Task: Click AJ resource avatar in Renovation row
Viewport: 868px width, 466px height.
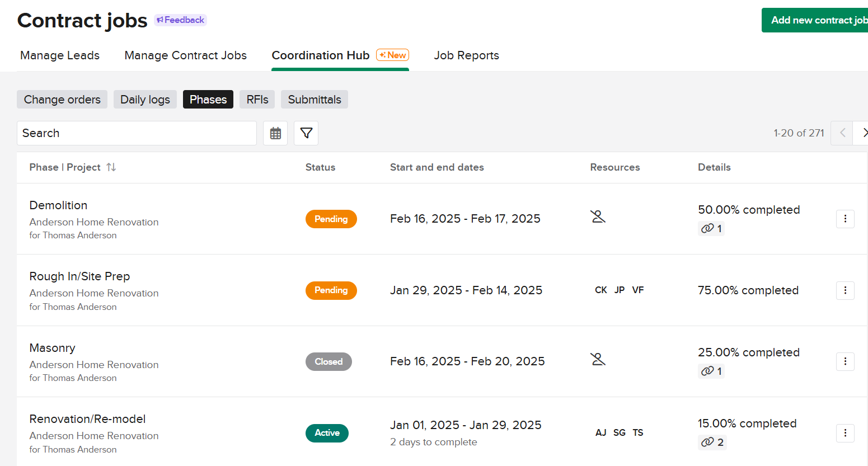Action: (x=601, y=432)
